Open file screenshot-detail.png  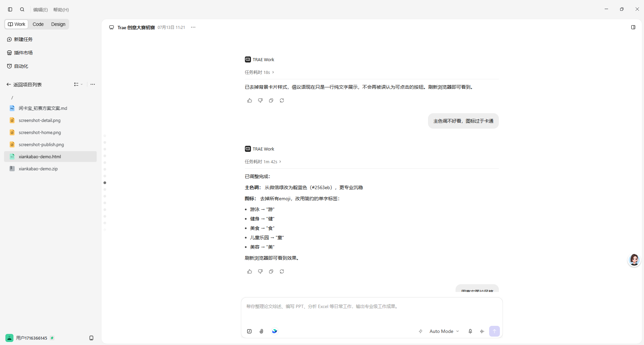pyautogui.click(x=50, y=120)
